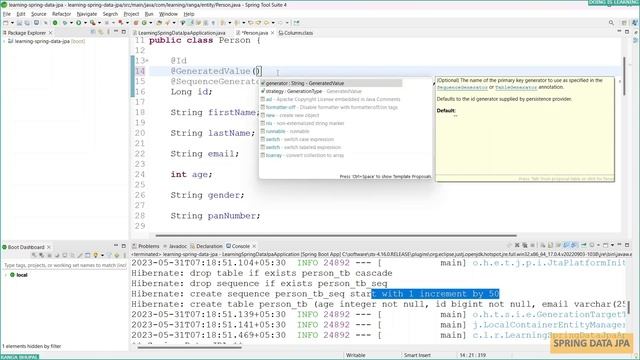Click the Debug toolbar icon
This screenshot has height=360, width=640.
[x=64, y=23]
